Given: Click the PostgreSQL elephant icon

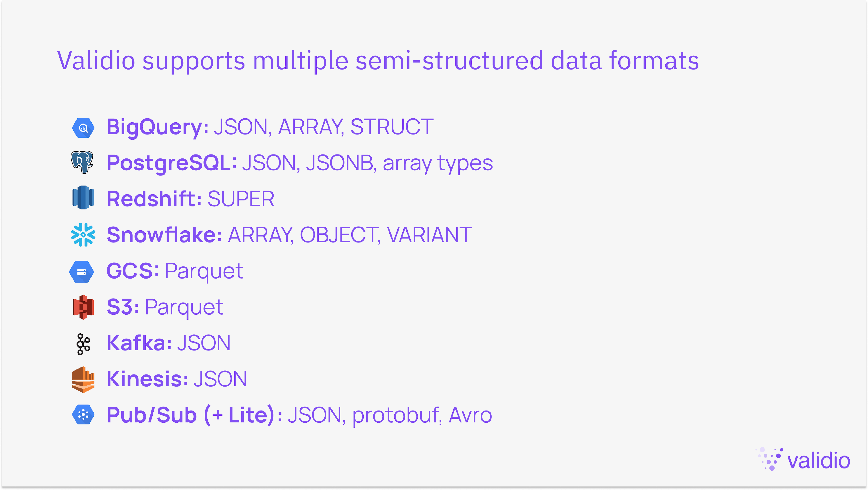Looking at the screenshot, I should pos(82,162).
